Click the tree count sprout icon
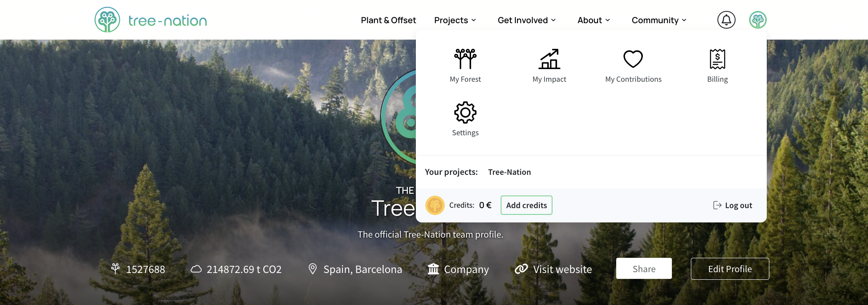868x305 pixels. pyautogui.click(x=115, y=269)
